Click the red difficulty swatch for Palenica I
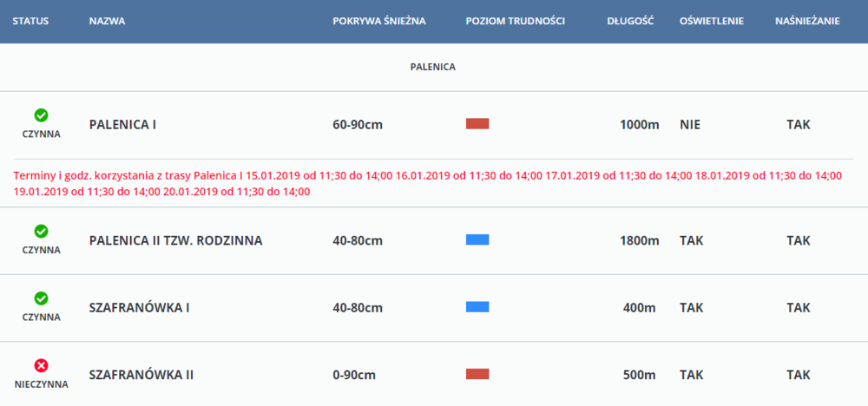The width and height of the screenshot is (868, 406). point(477,124)
